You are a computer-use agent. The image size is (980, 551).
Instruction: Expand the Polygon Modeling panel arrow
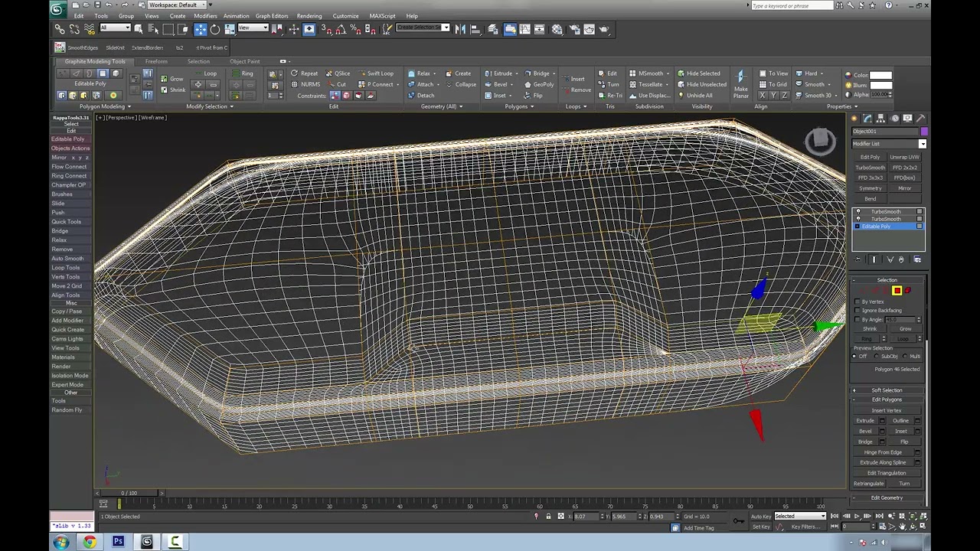(x=129, y=107)
